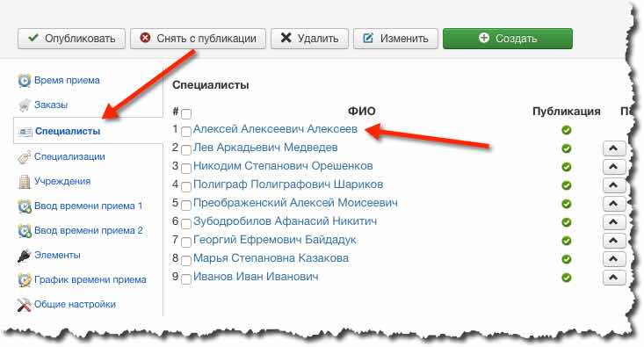Open specialist Зубодробилов Афанасий Никитич
This screenshot has width=644, height=347.
tap(285, 221)
